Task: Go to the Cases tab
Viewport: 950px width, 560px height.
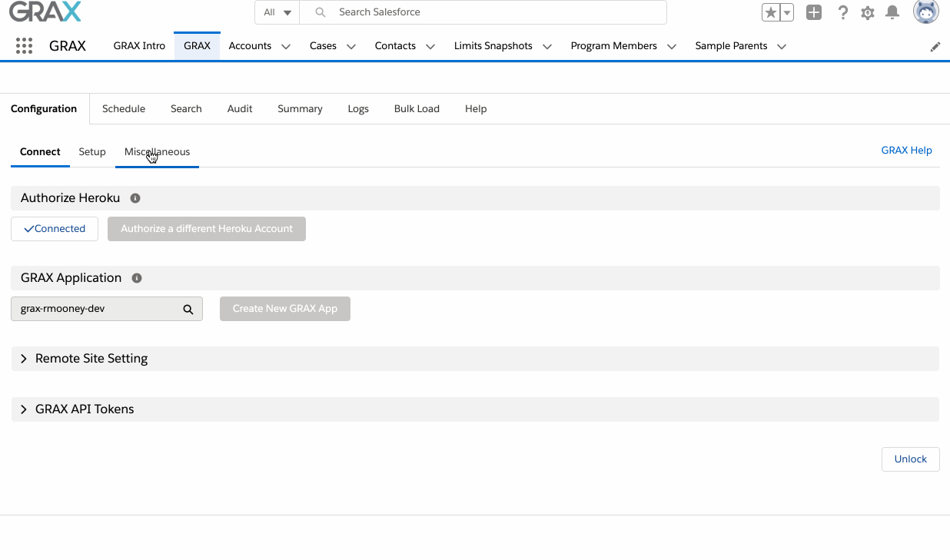Action: click(323, 46)
